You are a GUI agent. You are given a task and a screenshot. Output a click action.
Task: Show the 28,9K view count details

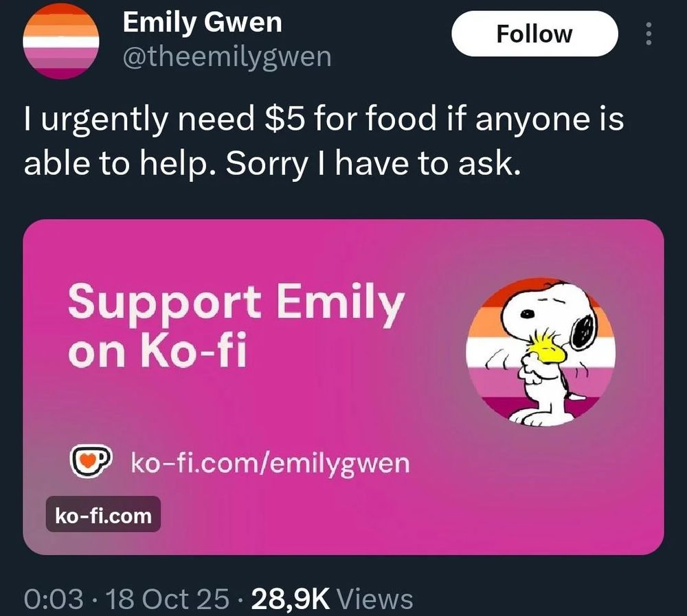point(290,600)
